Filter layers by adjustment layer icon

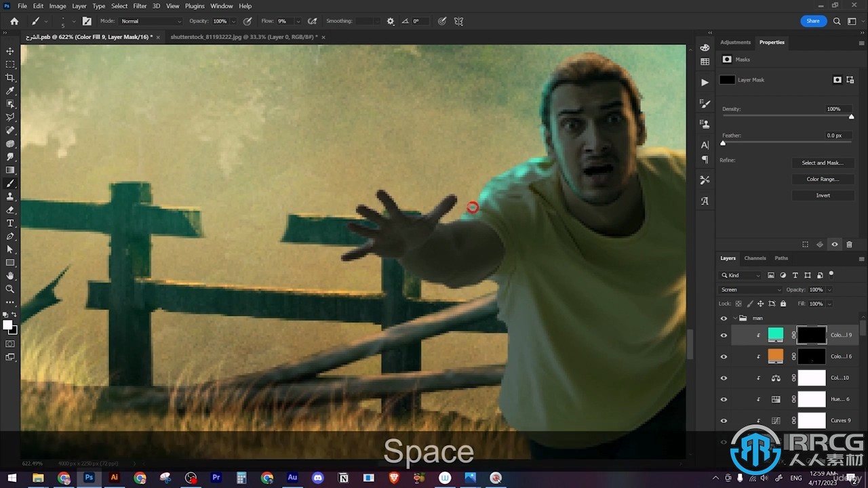point(783,275)
